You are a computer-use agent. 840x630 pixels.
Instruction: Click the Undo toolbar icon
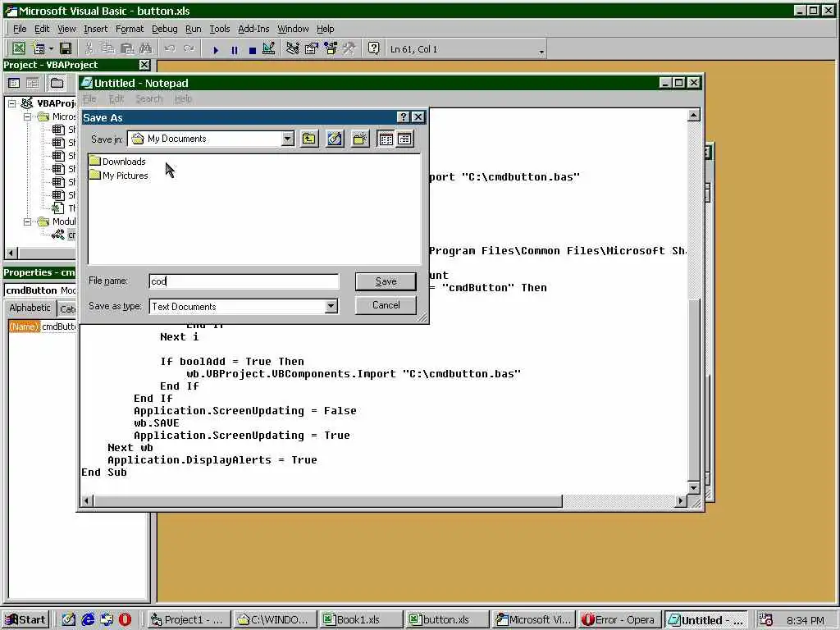pos(171,48)
